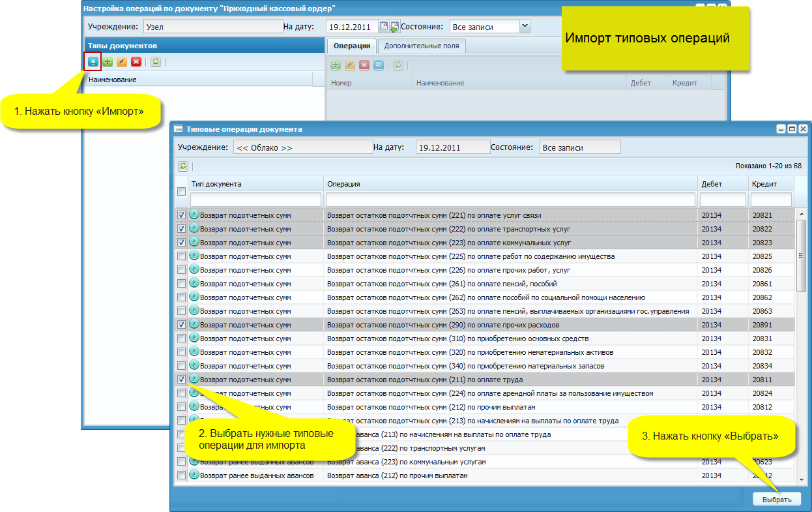812x512 pixels.
Task: Click the Учреждение field showing << Облако >>
Action: pos(303,147)
